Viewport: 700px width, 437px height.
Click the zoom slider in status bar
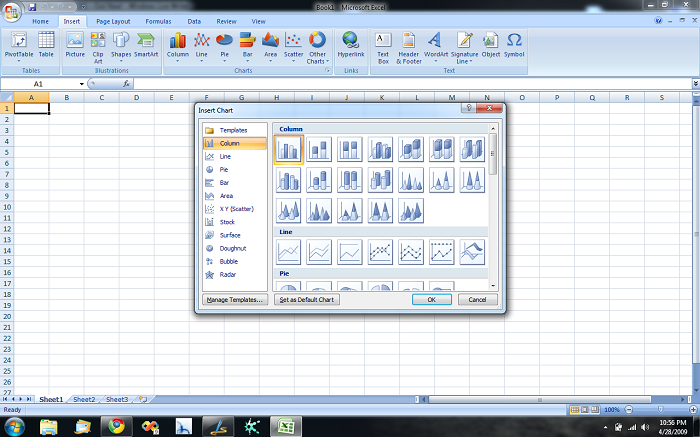coord(661,409)
